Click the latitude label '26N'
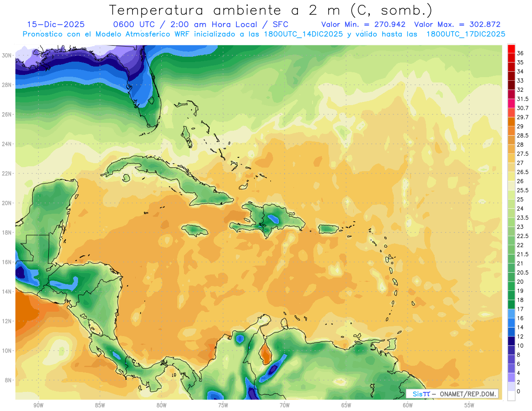The height and width of the screenshot is (411, 532). (8, 114)
